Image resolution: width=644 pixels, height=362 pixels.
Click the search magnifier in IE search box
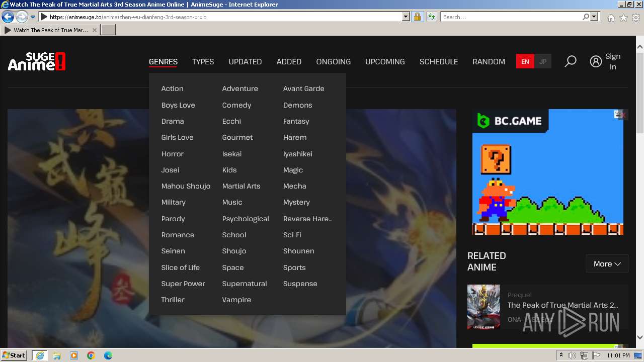coord(586,17)
